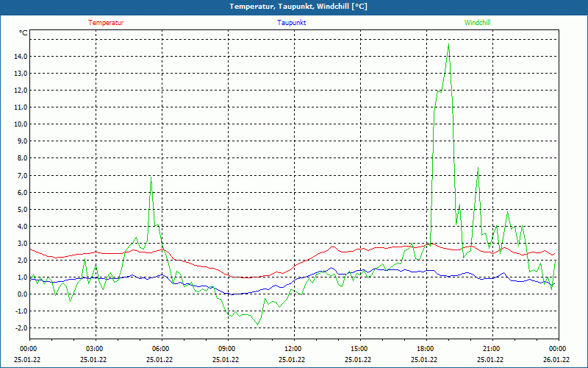
Task: Select the -2,0 y-axis value
Action: pos(21,328)
